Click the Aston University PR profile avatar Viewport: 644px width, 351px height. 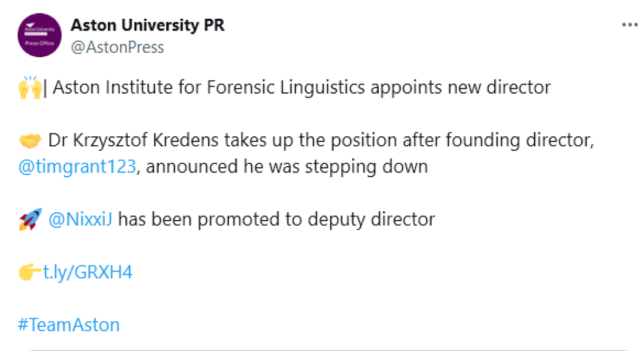pyautogui.click(x=40, y=36)
